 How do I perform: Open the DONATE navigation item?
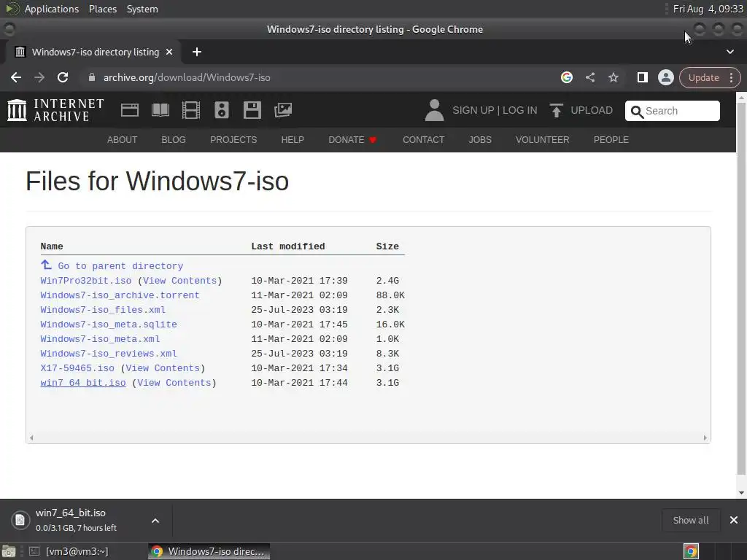click(x=352, y=139)
